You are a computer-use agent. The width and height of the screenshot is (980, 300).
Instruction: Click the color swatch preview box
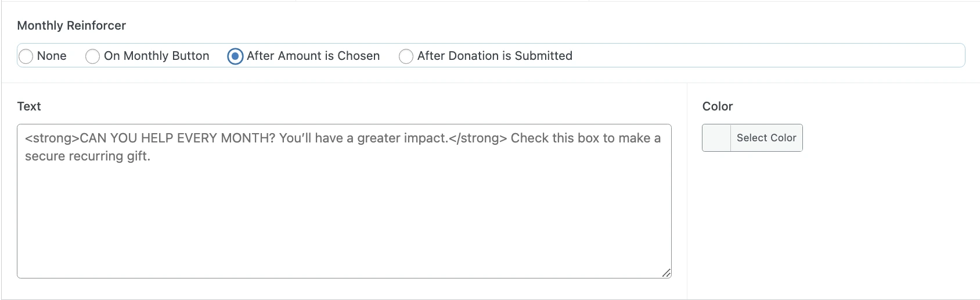[x=716, y=138]
